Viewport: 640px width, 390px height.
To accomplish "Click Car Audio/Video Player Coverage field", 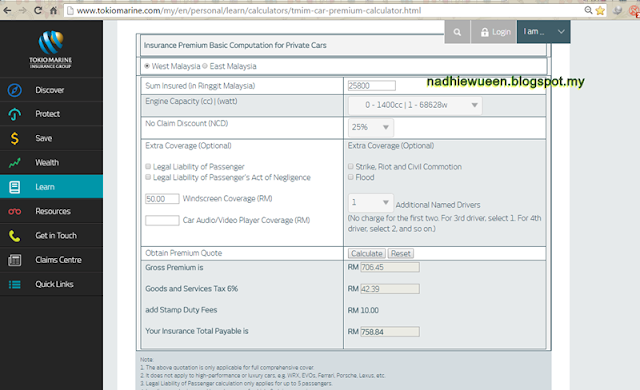I will click(162, 220).
